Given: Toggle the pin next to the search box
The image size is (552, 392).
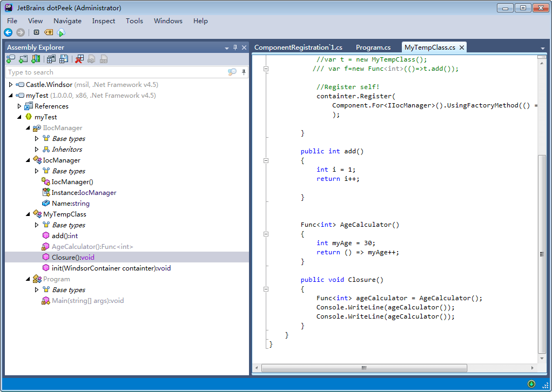Looking at the screenshot, I should (x=244, y=72).
